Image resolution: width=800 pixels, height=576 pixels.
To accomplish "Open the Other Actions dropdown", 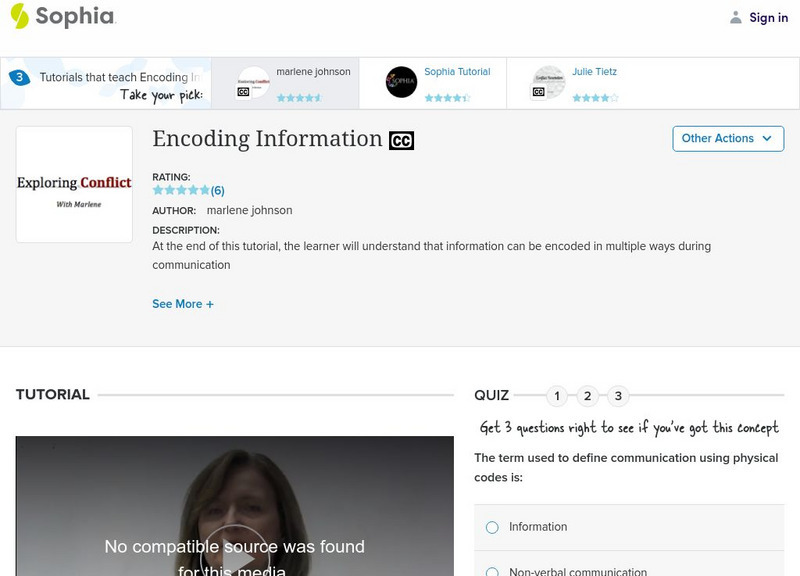I will (728, 139).
